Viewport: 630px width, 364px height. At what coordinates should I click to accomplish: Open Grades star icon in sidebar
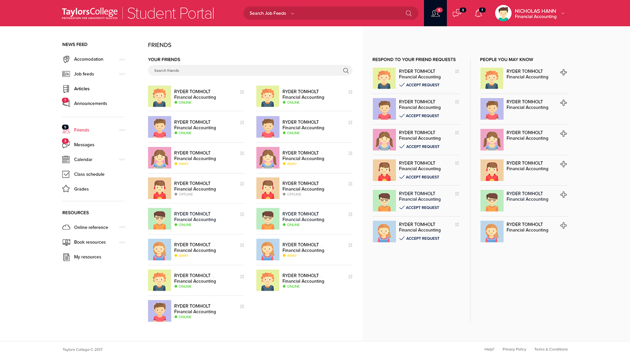pyautogui.click(x=66, y=189)
